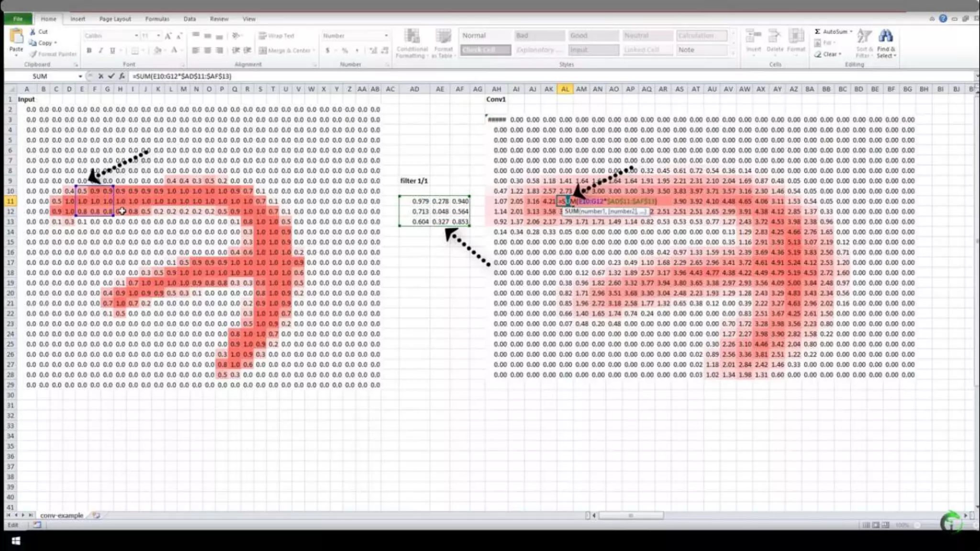Open the Page Layout ribbon tab

tap(115, 19)
